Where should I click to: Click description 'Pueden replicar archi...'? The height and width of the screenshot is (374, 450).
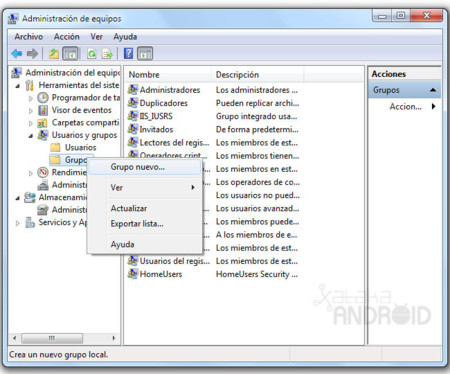tap(257, 103)
